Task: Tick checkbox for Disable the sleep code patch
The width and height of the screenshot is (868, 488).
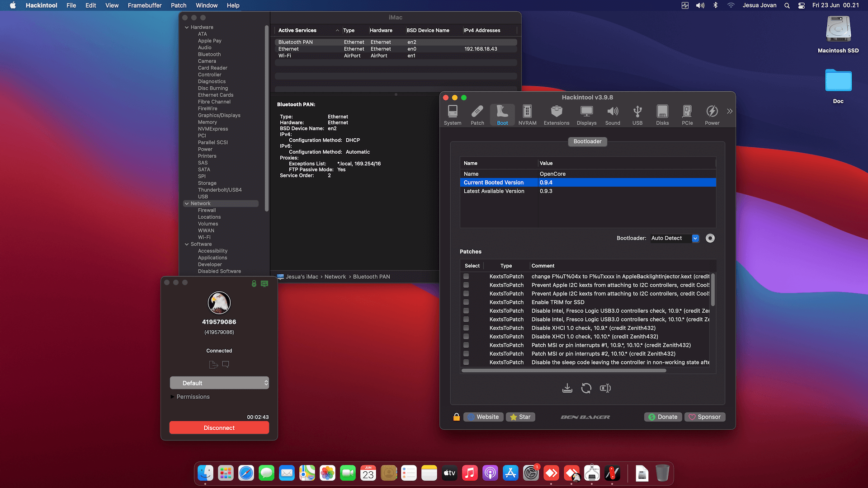Action: 466,362
